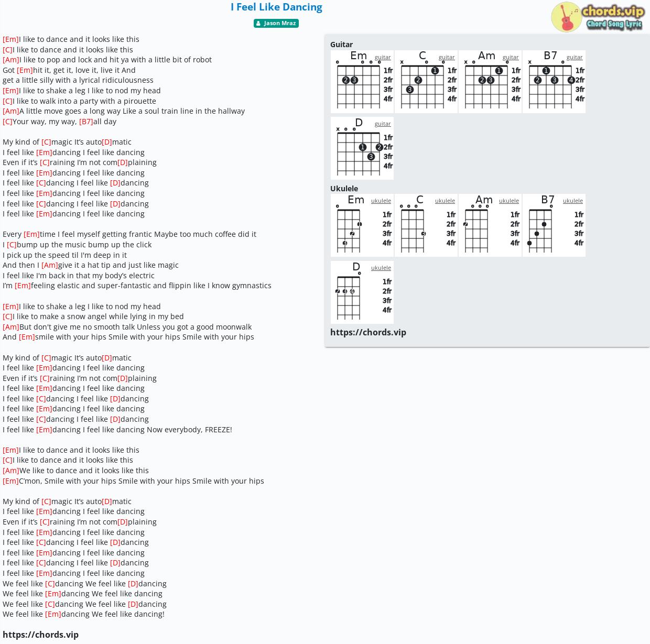Open the guitar link beside B7 chord
Image resolution: width=650 pixels, height=644 pixels.
click(575, 57)
